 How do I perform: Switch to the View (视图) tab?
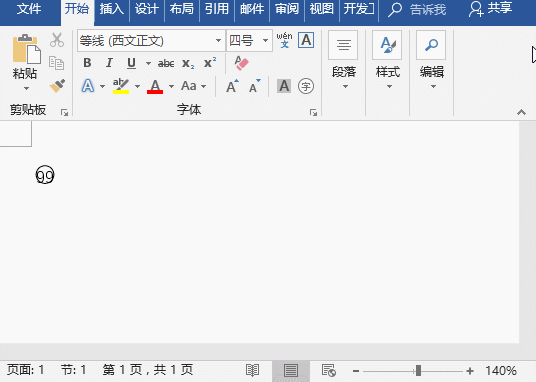(322, 9)
